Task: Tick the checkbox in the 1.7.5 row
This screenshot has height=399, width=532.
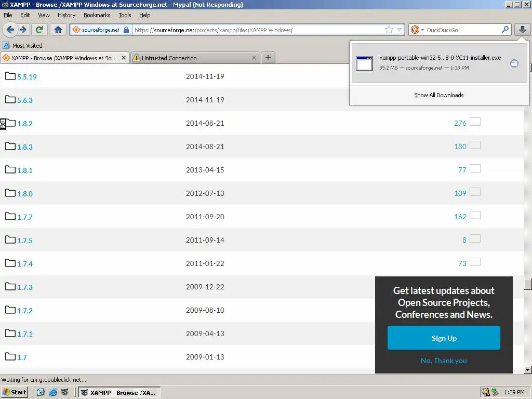Action: pyautogui.click(x=475, y=238)
